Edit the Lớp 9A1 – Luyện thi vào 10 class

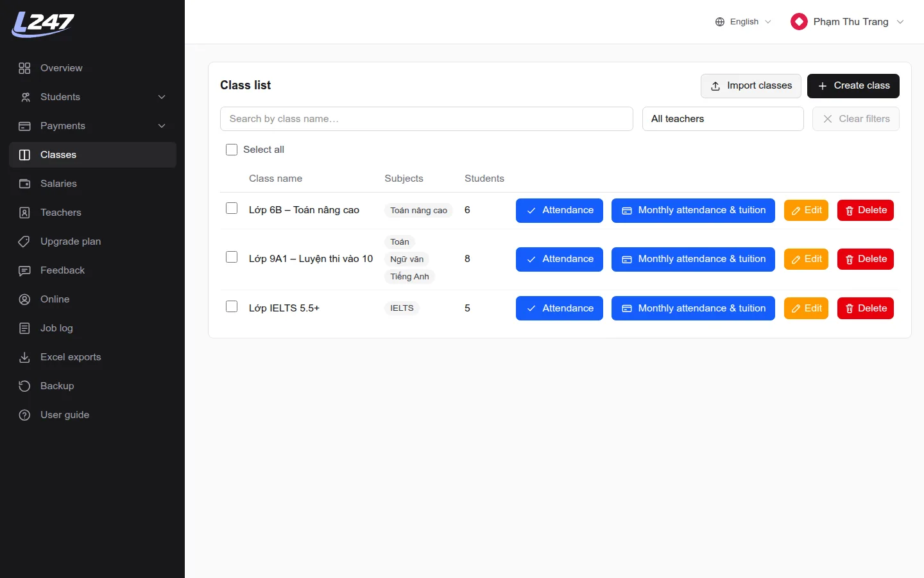click(806, 259)
